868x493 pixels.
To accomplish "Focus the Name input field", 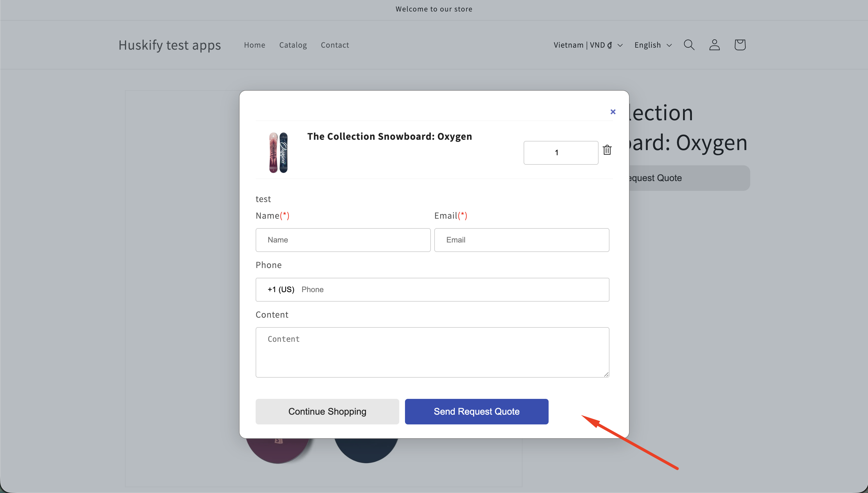I will [x=343, y=240].
